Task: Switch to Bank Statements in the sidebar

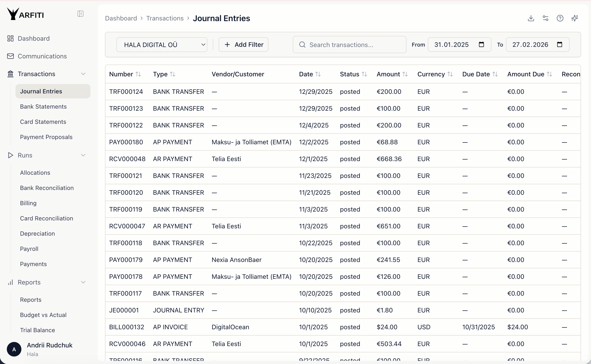Action: click(43, 106)
